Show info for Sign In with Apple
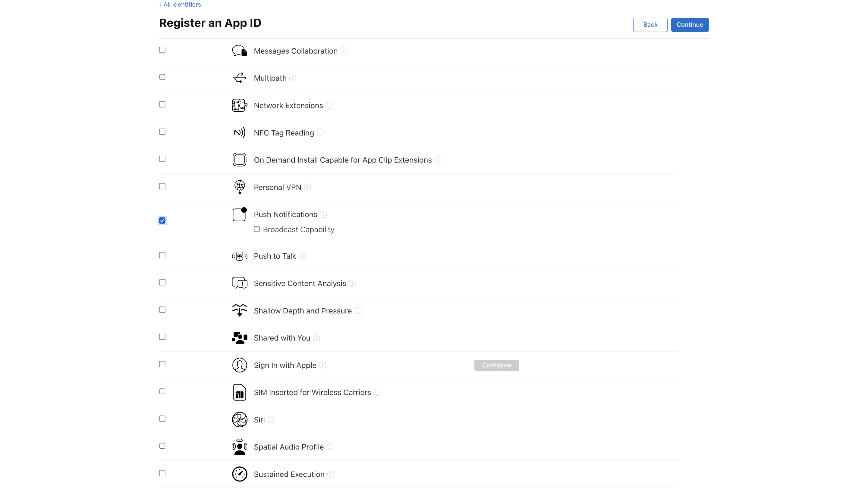The width and height of the screenshot is (868, 489). coord(322,365)
